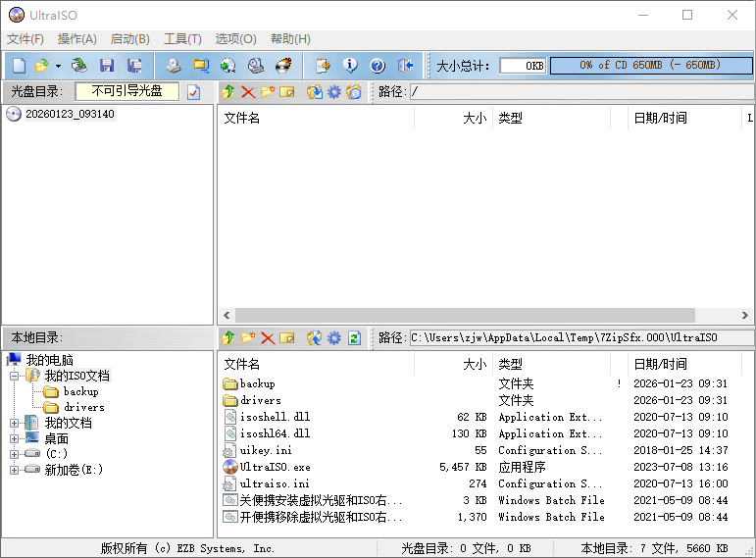
Task: Click the red X delete icon in local toolbar
Action: tap(268, 338)
